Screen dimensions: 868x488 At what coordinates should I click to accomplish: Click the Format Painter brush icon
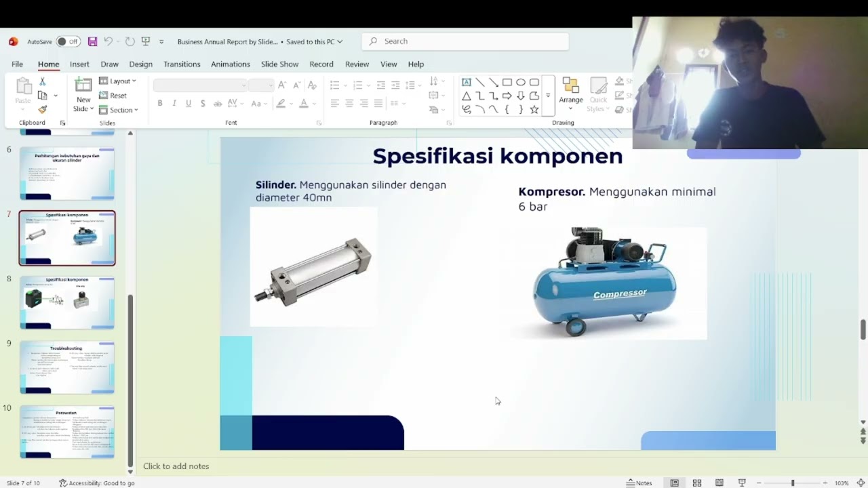point(42,109)
